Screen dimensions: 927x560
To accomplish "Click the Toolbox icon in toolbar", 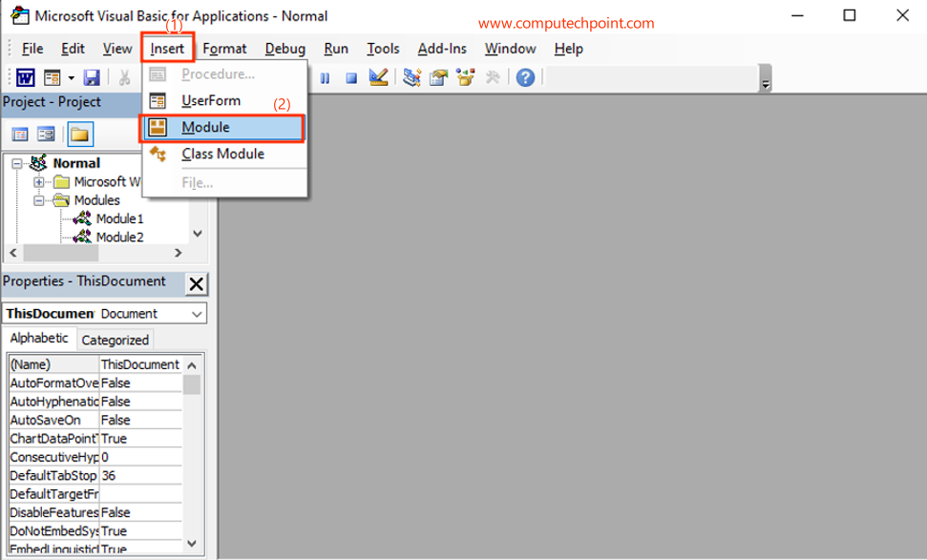I will 493,77.
